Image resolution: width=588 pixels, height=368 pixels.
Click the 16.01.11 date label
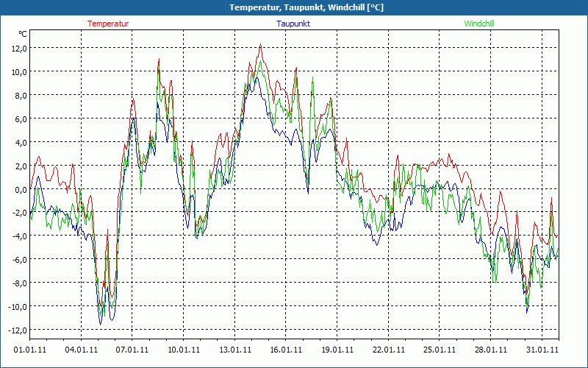[286, 350]
